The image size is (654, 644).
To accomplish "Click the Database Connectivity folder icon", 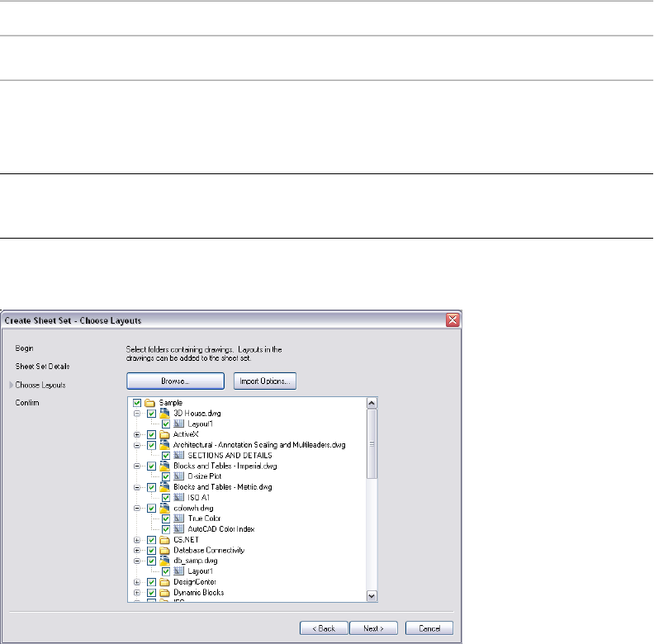I will 164,550.
